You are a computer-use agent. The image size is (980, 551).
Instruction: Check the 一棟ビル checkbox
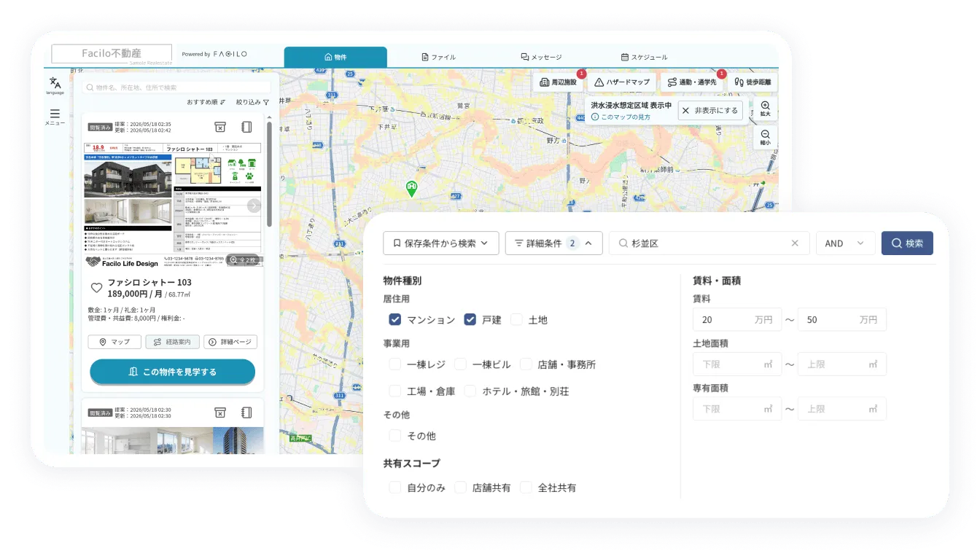(x=460, y=364)
